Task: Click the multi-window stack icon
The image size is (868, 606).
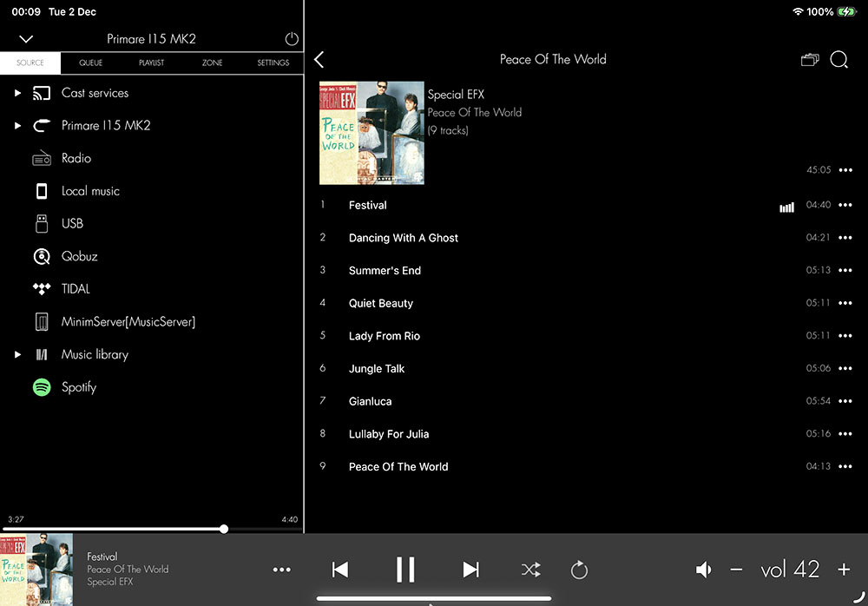Action: (809, 60)
